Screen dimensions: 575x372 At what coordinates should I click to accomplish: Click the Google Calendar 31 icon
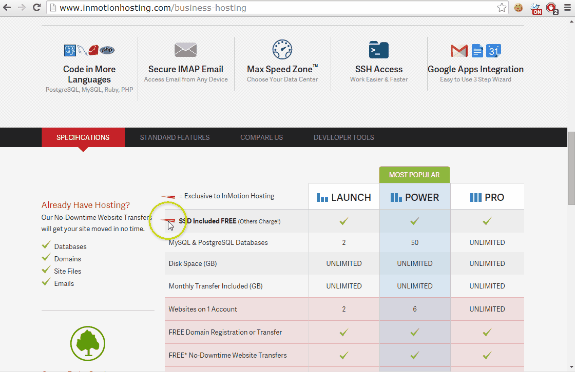coord(494,51)
